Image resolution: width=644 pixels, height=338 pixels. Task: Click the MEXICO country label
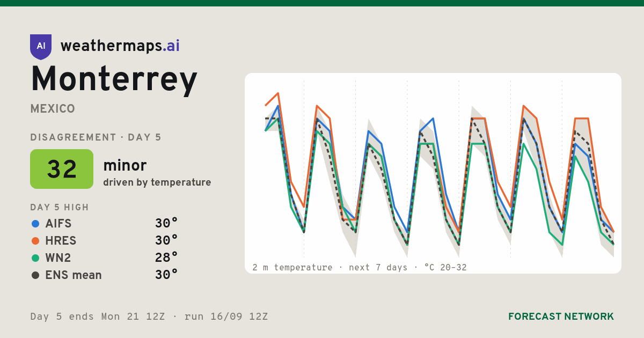point(53,109)
